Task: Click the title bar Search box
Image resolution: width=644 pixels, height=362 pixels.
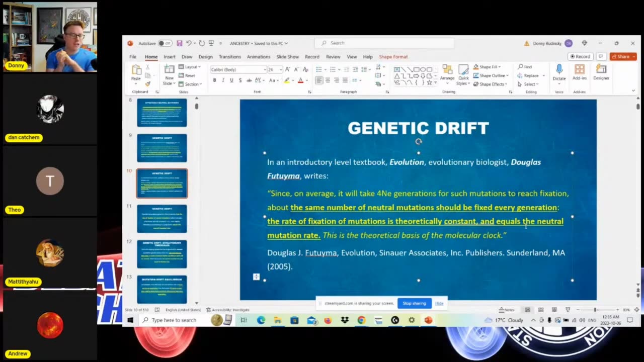Action: 384,43
